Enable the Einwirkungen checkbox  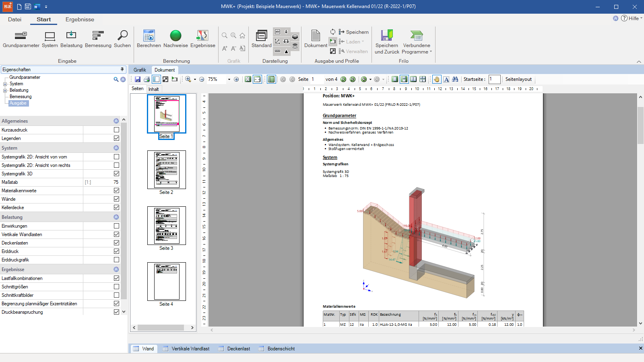click(x=116, y=226)
